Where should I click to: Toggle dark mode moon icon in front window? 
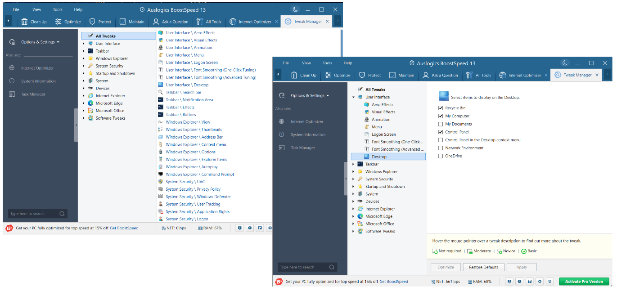(565, 63)
